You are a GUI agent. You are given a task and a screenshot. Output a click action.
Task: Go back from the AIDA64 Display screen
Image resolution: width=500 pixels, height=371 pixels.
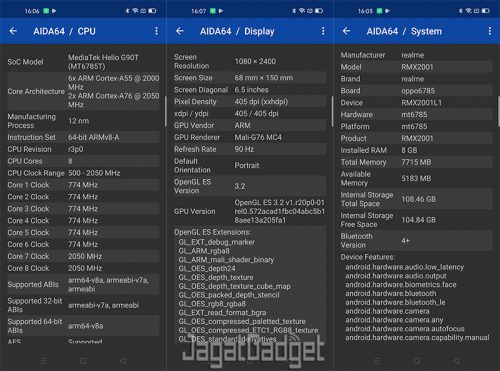coord(180,31)
